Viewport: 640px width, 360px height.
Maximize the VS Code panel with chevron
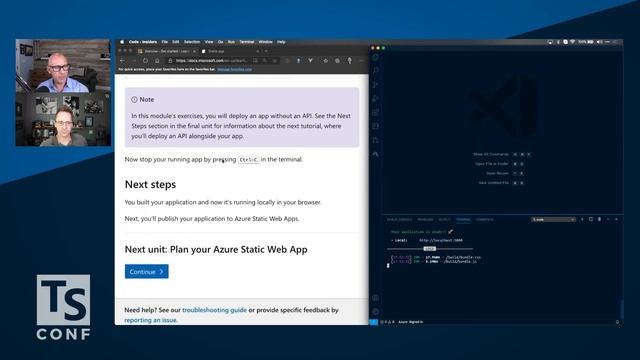click(x=608, y=220)
